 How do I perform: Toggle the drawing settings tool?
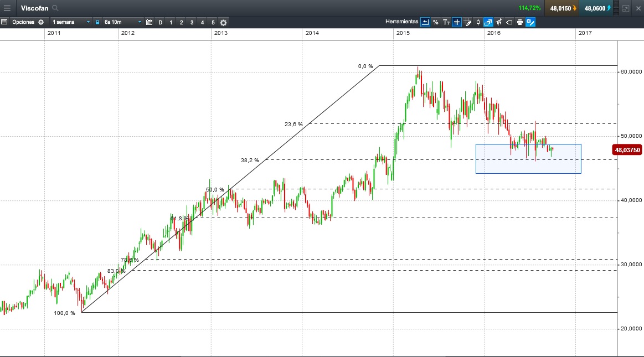point(530,22)
